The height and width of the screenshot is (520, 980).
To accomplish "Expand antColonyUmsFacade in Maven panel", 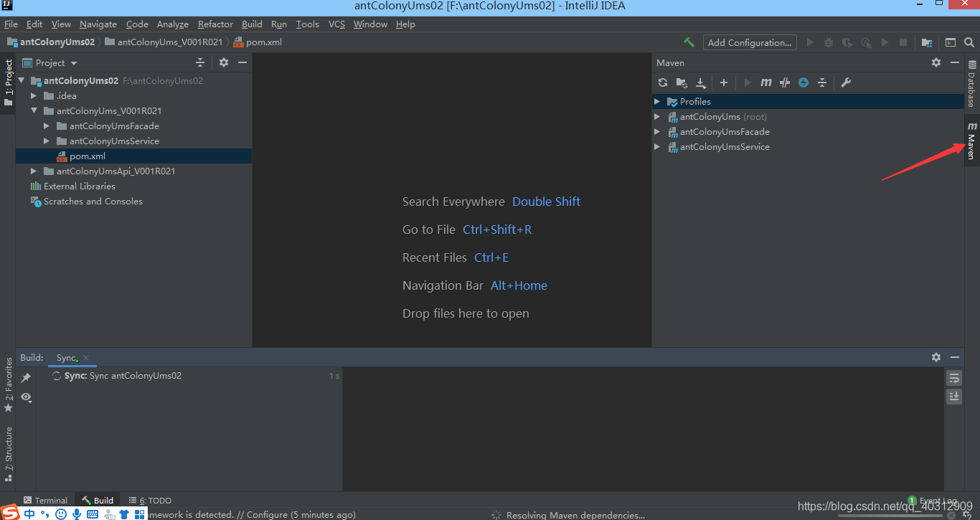I will point(657,131).
